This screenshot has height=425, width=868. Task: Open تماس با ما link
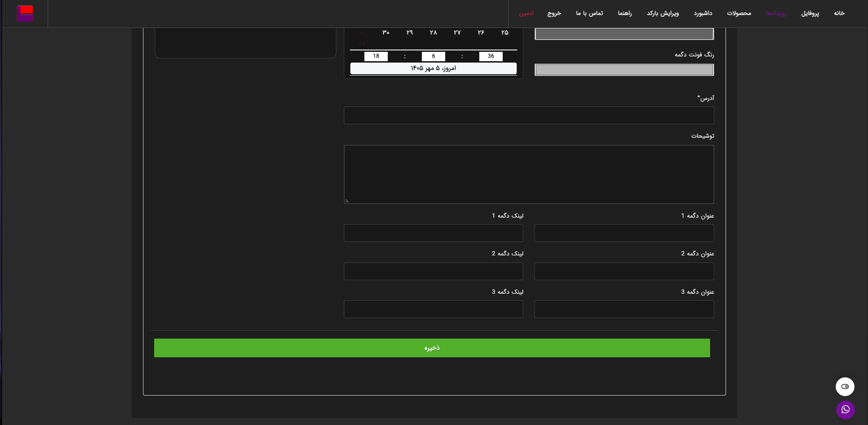click(x=589, y=13)
